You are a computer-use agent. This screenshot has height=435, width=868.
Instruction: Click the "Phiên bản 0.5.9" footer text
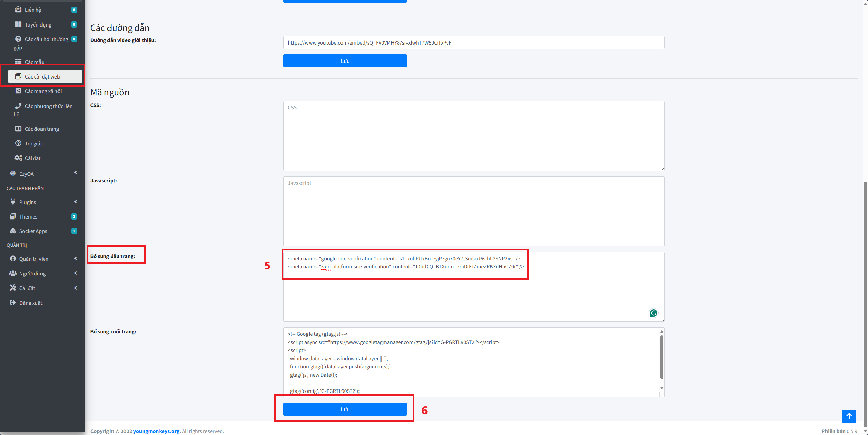click(x=839, y=431)
